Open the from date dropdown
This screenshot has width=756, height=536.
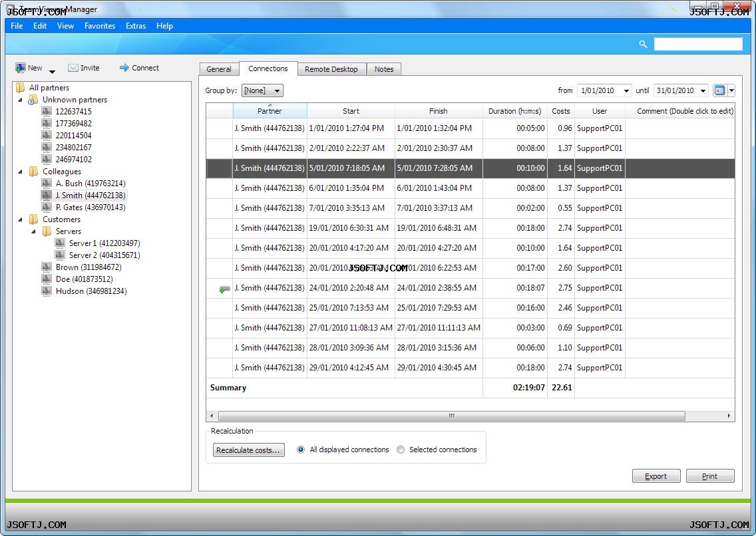626,90
